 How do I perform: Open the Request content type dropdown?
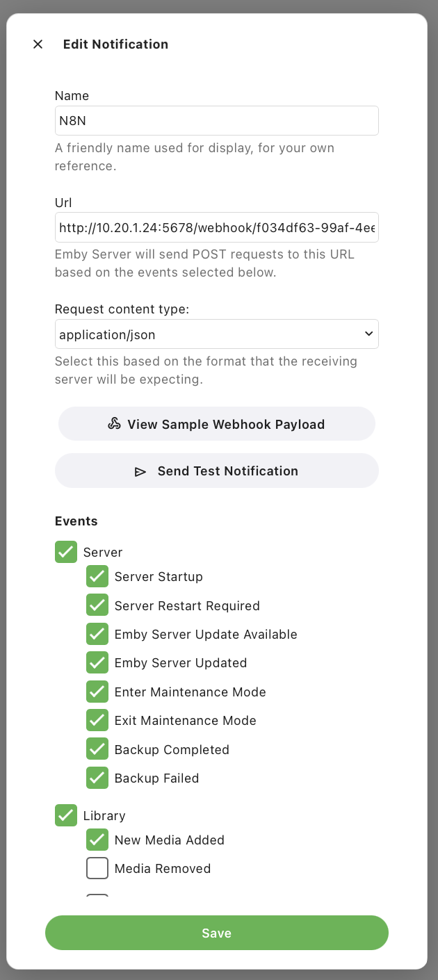216,334
